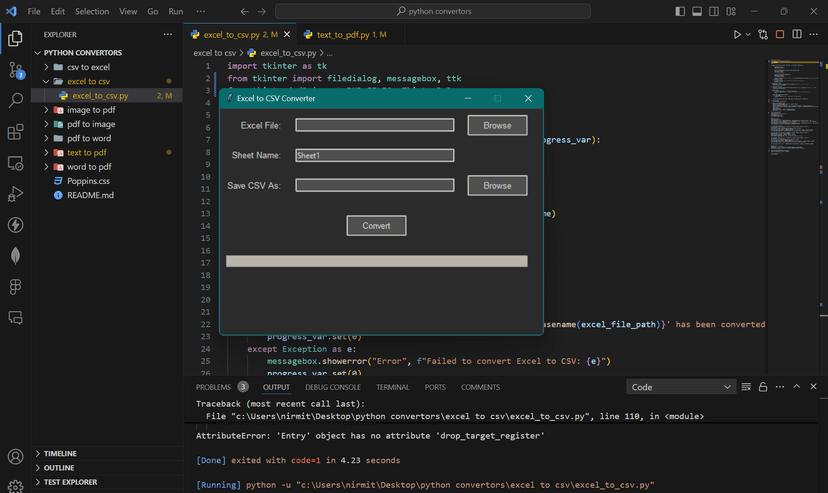Switch to the TERMINAL panel tab
This screenshot has width=828, height=493.
(392, 387)
